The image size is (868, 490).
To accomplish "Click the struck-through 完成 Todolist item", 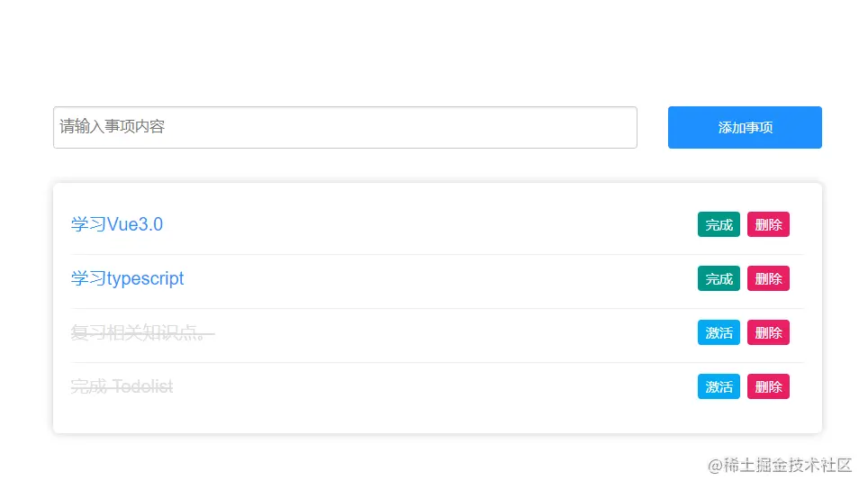I will [x=122, y=387].
